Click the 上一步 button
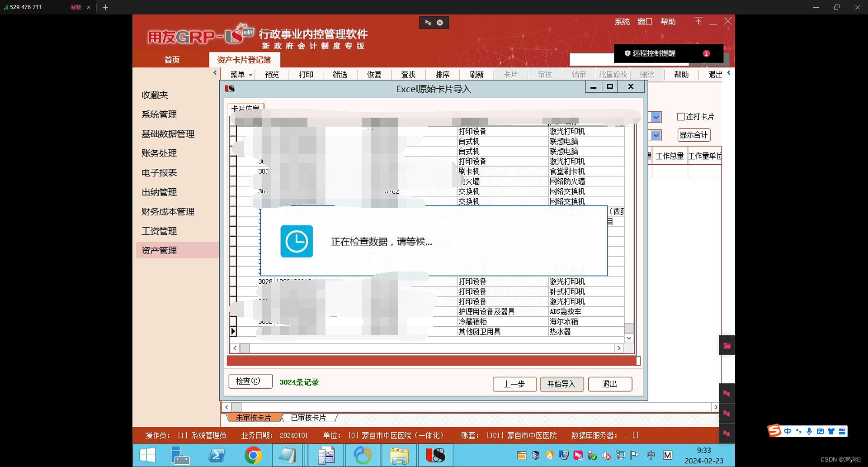Image resolution: width=868 pixels, height=467 pixels. (514, 384)
